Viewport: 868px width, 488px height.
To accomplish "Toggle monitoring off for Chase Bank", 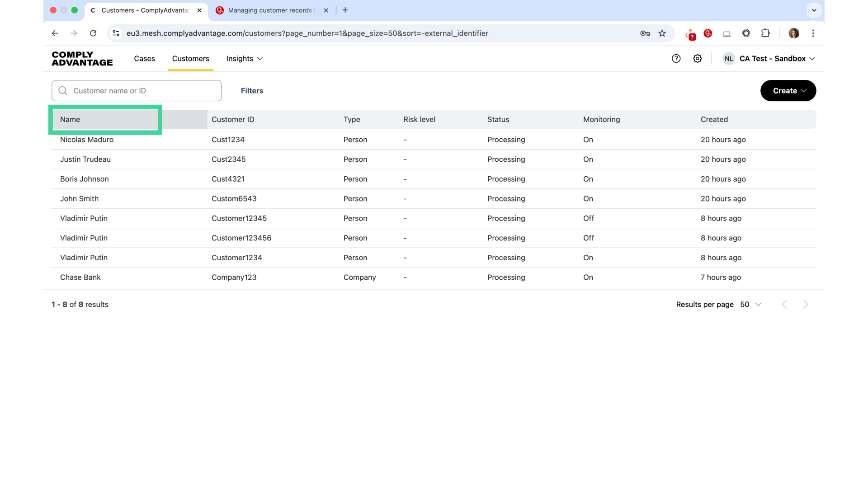I will point(588,277).
